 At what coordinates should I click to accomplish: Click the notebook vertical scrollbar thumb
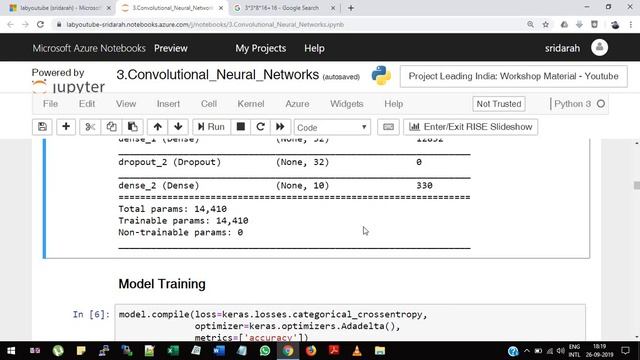[x=637, y=185]
